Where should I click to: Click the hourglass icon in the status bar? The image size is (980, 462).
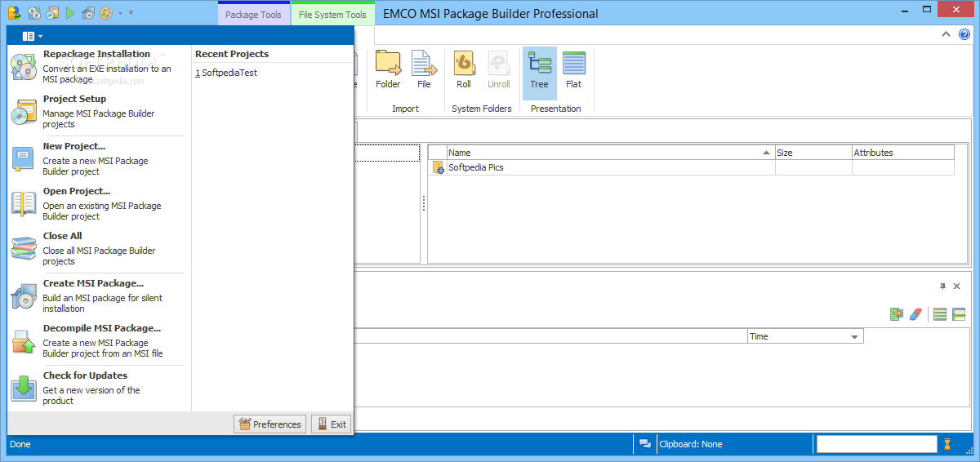[x=947, y=444]
